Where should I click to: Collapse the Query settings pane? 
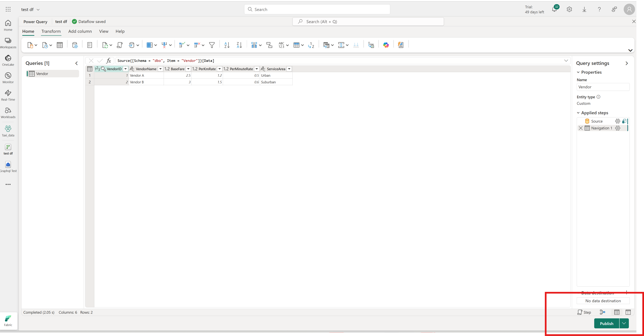point(627,63)
